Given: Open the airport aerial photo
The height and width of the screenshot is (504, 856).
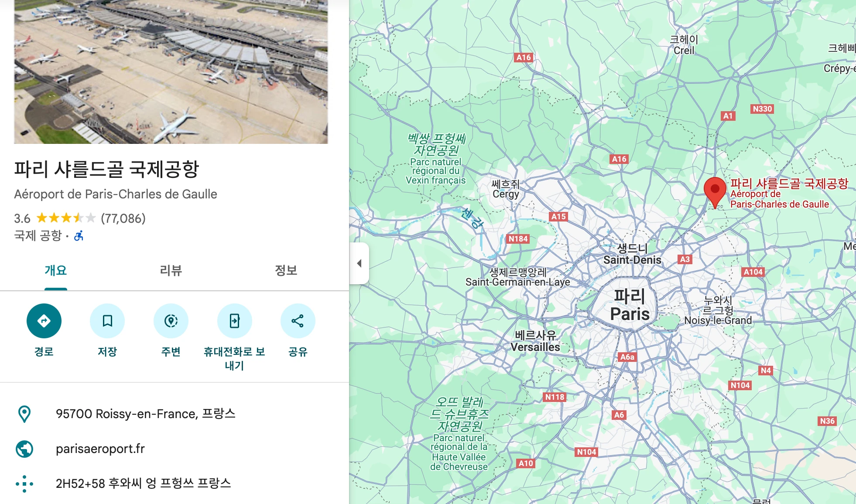Looking at the screenshot, I should click(171, 72).
